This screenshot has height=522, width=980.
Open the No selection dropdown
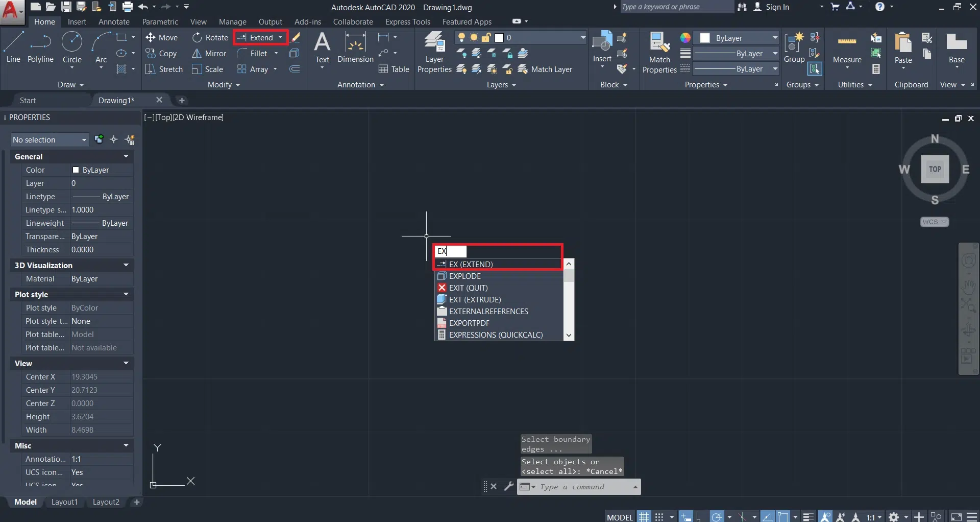50,140
